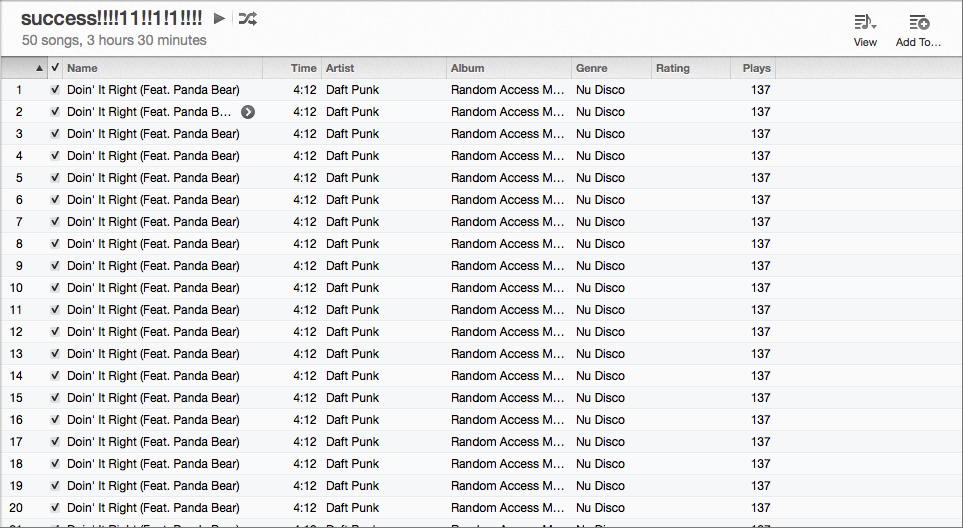Click the Add To button
This screenshot has height=528, width=963.
click(x=918, y=30)
